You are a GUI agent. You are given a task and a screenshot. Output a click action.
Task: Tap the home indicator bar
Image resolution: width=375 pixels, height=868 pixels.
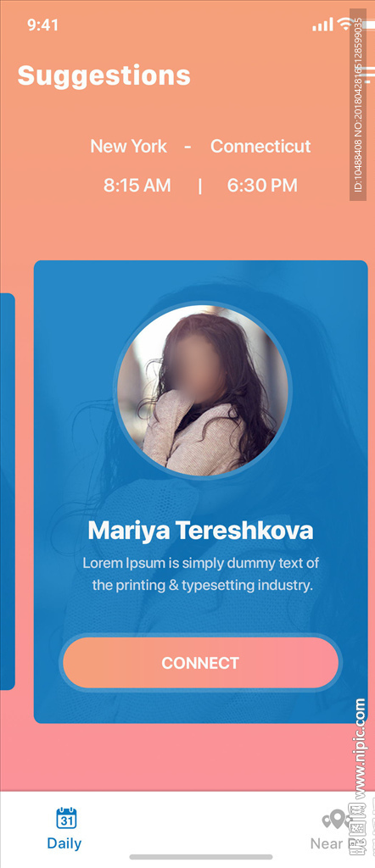click(x=201, y=857)
